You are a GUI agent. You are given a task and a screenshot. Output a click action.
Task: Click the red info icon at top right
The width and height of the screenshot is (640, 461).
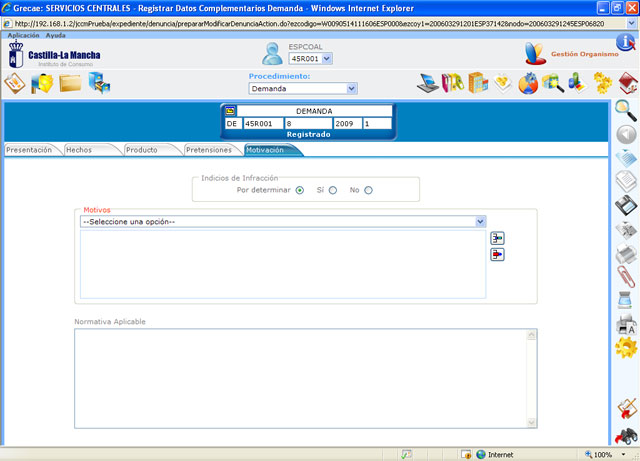point(624,45)
